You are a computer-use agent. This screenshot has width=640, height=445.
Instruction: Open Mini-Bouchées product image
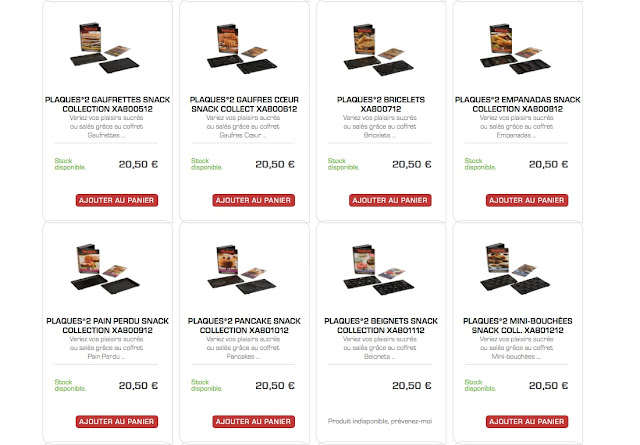516,269
